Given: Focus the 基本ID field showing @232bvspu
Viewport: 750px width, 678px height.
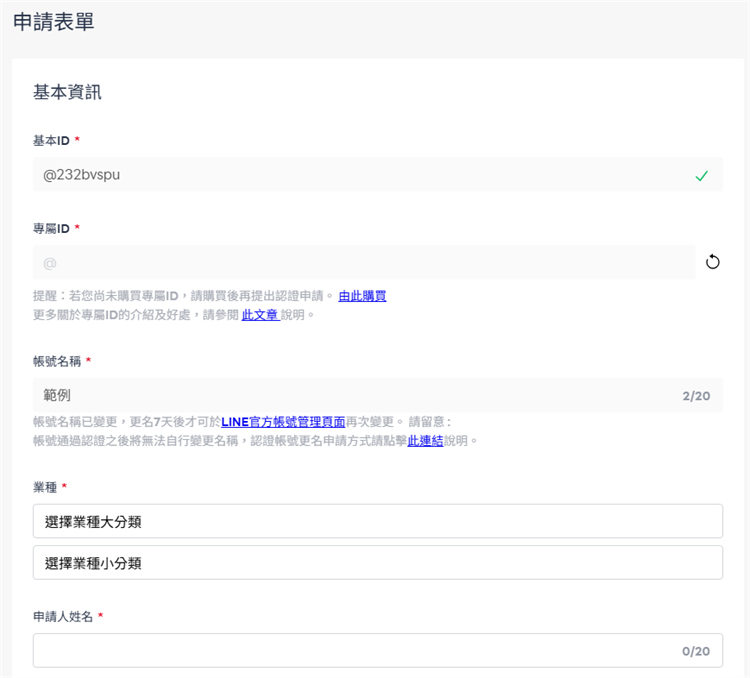Looking at the screenshot, I should 378,174.
